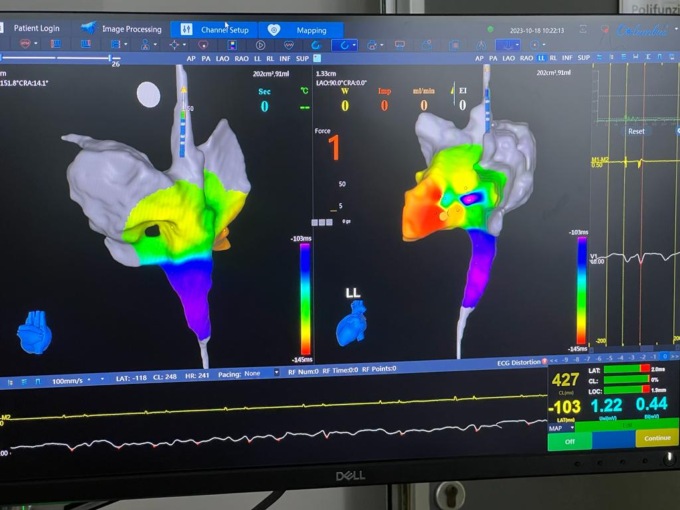The height and width of the screenshot is (510, 680).
Task: Click the blue refresh rotation icon
Action: click(x=316, y=45)
